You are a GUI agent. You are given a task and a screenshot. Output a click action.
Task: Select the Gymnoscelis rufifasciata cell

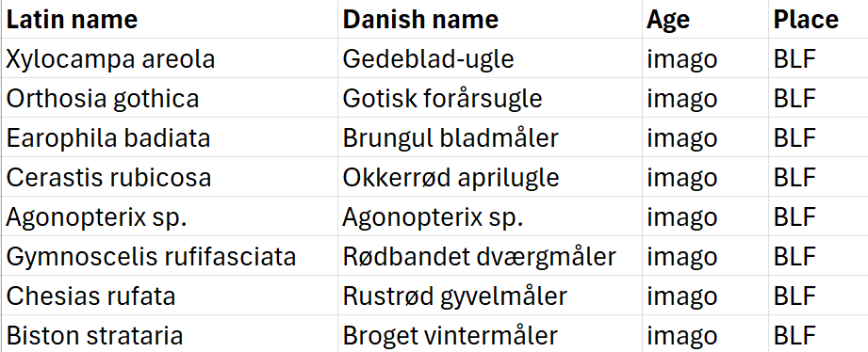170,256
